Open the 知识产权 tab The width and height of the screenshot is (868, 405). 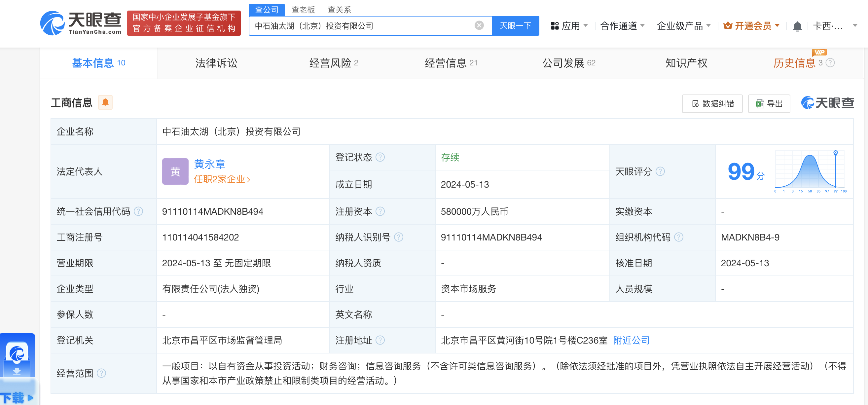tap(686, 63)
